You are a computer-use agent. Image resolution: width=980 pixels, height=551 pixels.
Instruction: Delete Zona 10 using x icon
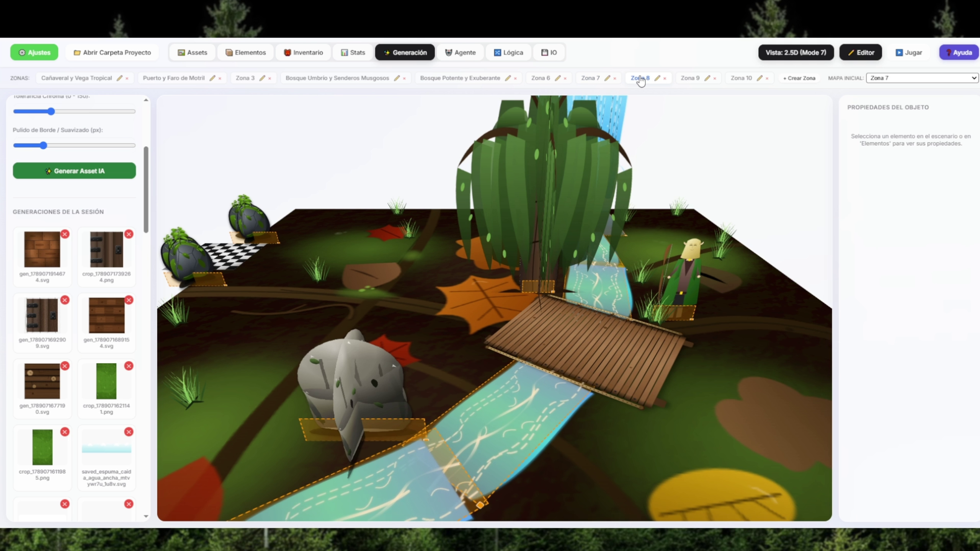click(767, 78)
